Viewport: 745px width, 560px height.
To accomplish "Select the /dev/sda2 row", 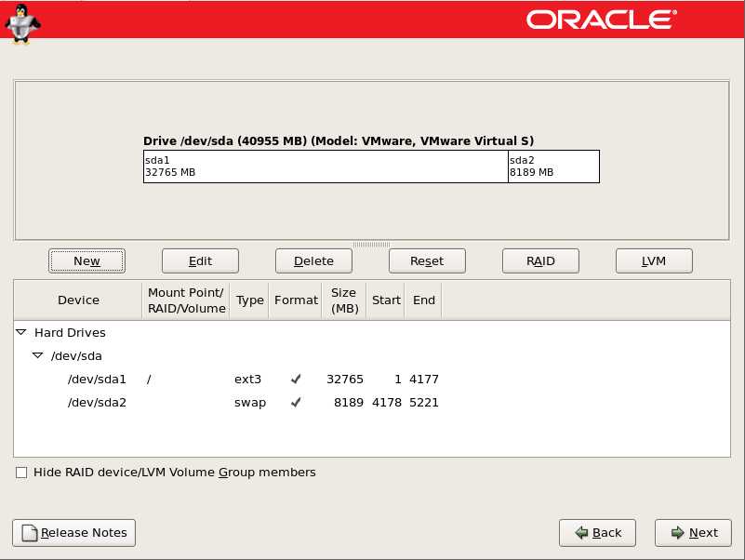I will tap(372, 403).
